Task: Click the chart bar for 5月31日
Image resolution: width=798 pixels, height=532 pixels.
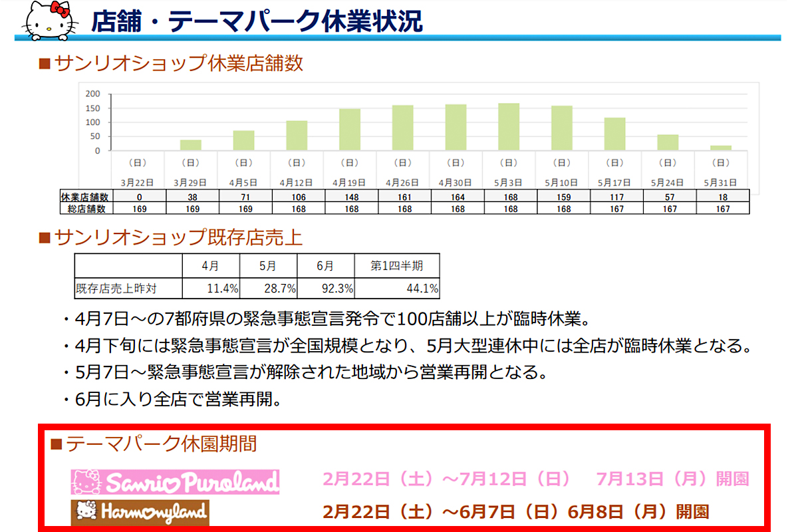Action: click(x=721, y=148)
